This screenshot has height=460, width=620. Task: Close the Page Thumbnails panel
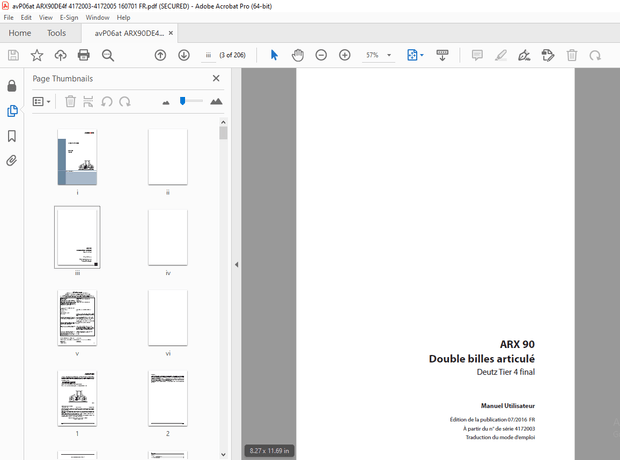[216, 78]
